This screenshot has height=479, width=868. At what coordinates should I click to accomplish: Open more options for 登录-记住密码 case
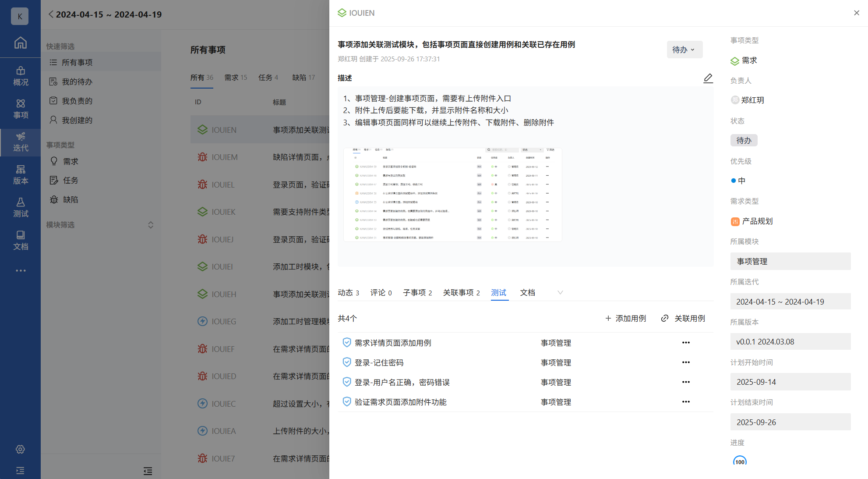(x=685, y=362)
